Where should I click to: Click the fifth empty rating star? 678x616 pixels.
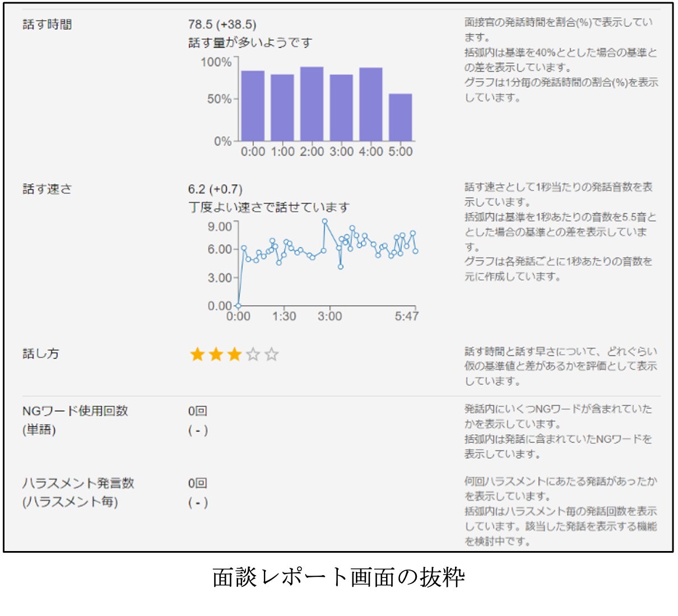point(271,354)
